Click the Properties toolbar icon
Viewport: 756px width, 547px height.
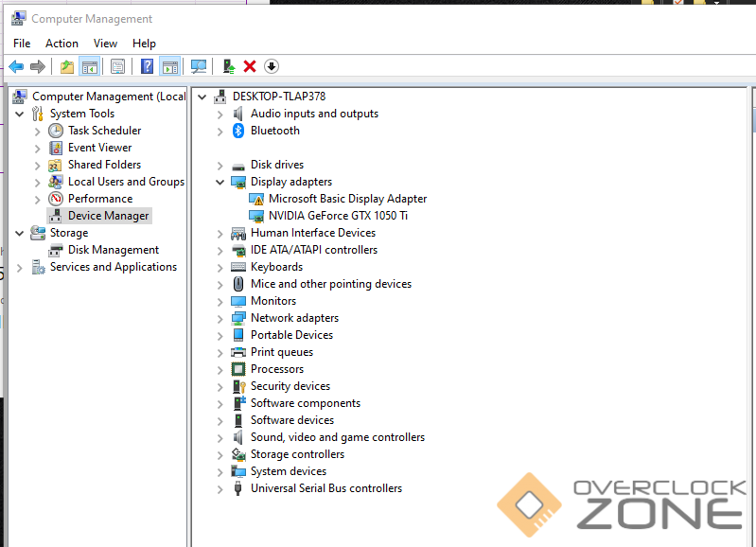(x=117, y=66)
